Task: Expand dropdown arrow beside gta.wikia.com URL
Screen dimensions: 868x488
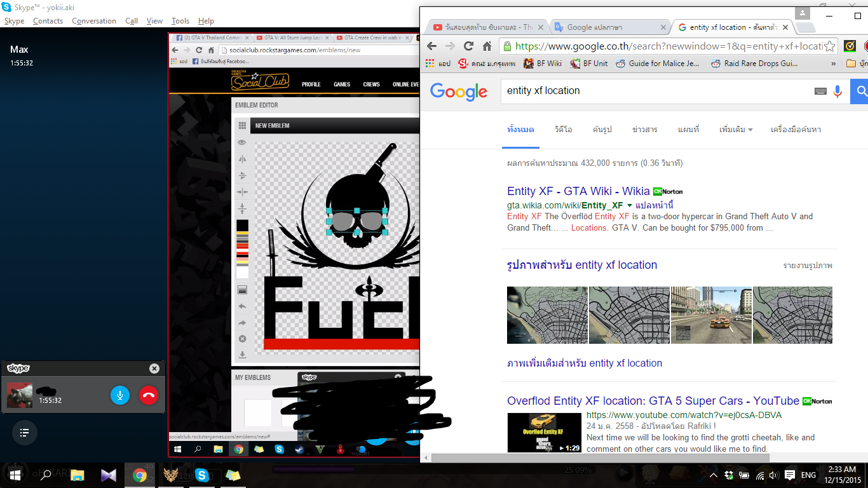Action: 629,205
